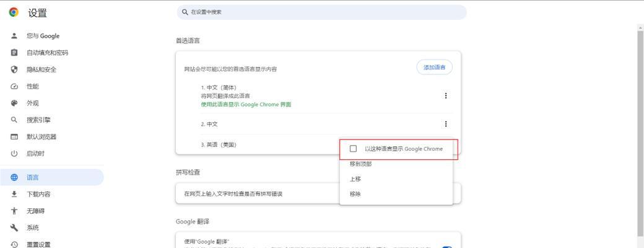Open 重置设置 settings section
Viewport: 644px width, 248px height.
point(38,244)
